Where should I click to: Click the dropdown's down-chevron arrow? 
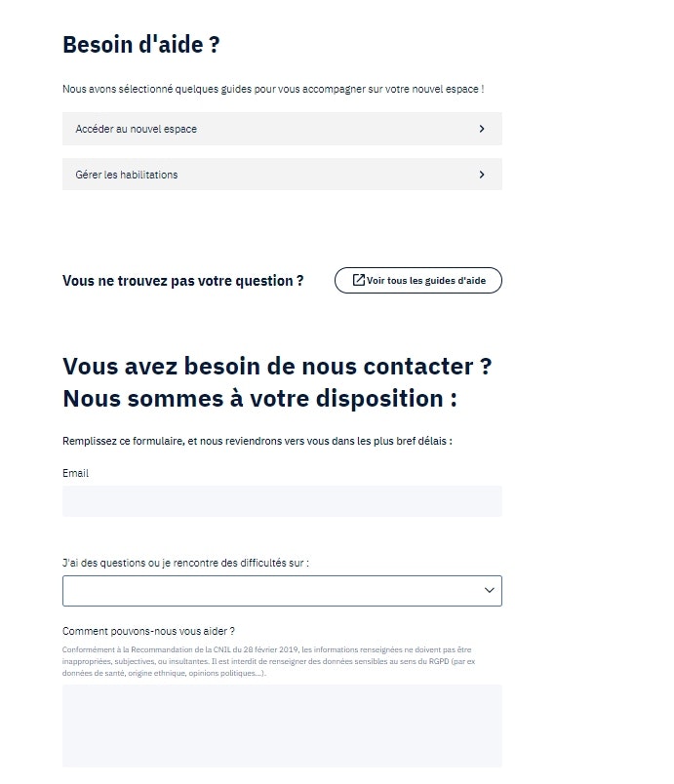[x=490, y=591]
